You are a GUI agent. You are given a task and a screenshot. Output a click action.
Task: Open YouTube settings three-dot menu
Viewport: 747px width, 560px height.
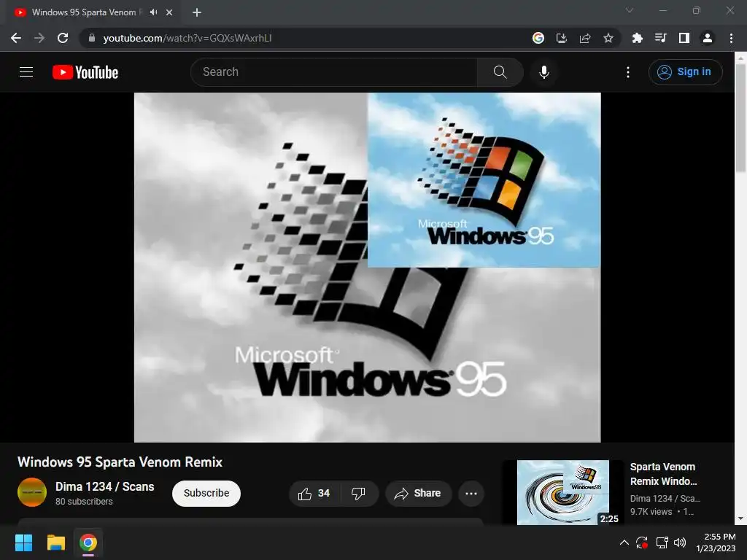pos(628,72)
